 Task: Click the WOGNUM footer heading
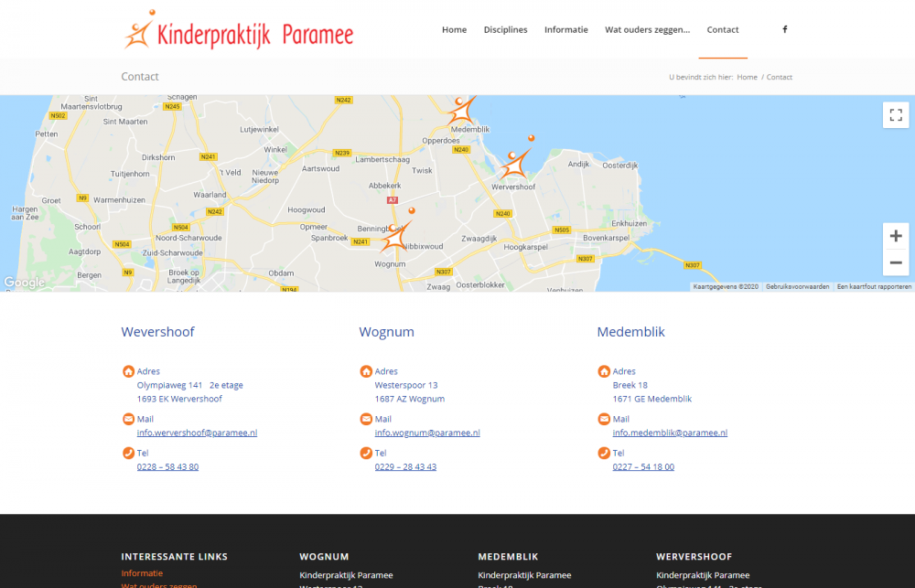click(324, 557)
